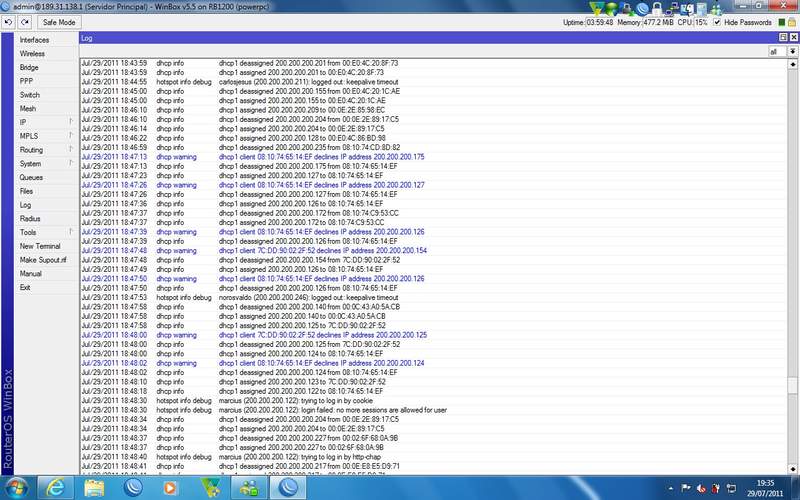Viewport: 800px width, 500px height.
Task: Click the Action Center flag tray icon
Action: [686, 489]
